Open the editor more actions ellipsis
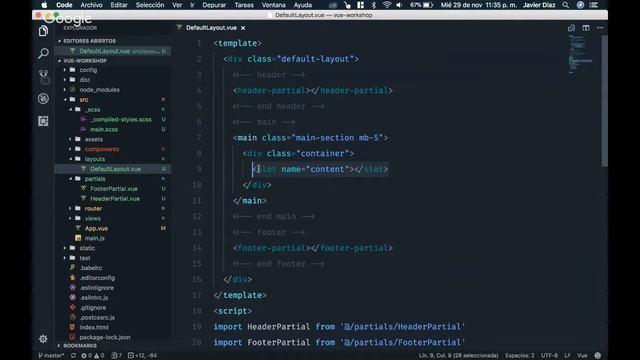The width and height of the screenshot is (640, 360). [x=600, y=28]
